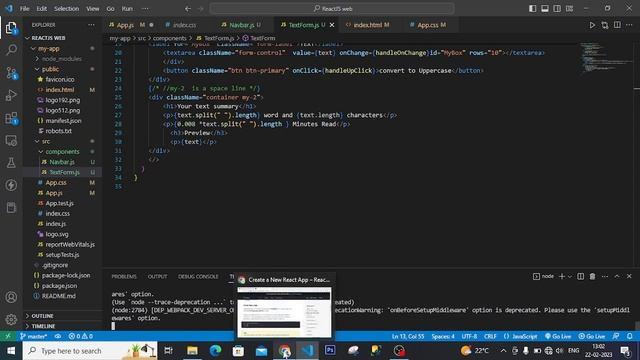Image resolution: width=640 pixels, height=360 pixels.
Task: Open the Thunder Client lightning icon
Action: coord(11,185)
